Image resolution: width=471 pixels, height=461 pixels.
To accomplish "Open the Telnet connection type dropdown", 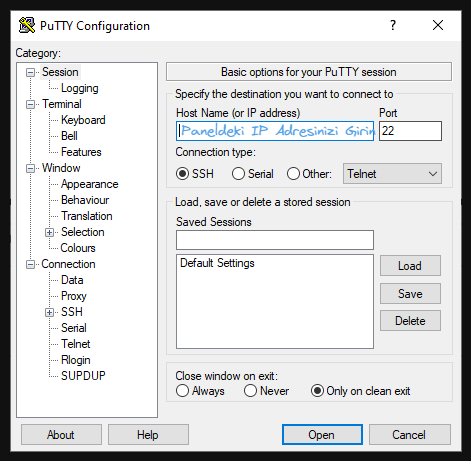I will 392,174.
